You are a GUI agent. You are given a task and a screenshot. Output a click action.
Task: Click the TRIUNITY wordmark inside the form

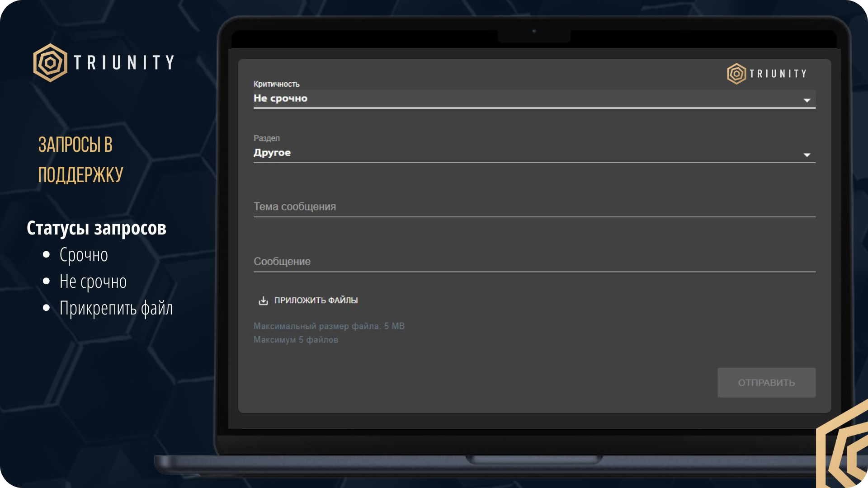[x=778, y=74]
